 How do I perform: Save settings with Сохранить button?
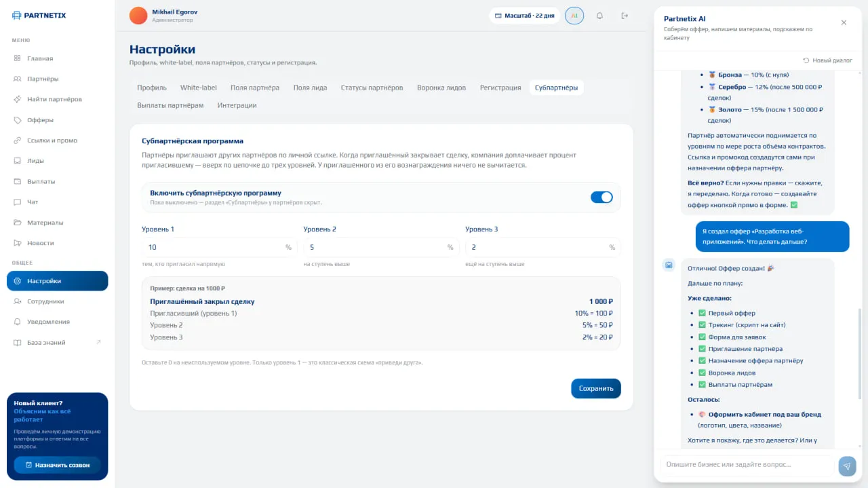[596, 388]
